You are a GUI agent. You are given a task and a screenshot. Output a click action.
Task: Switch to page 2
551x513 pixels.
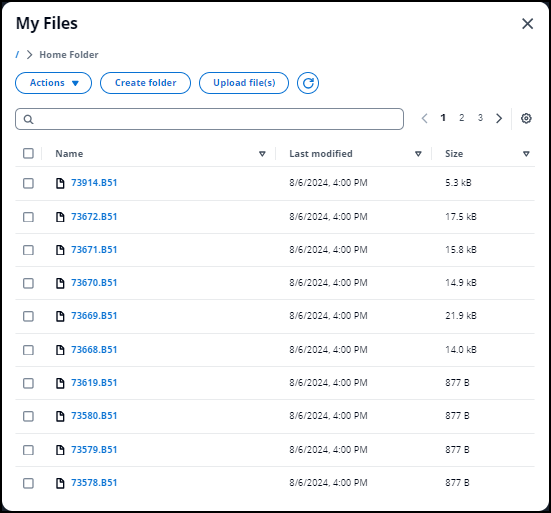point(461,118)
